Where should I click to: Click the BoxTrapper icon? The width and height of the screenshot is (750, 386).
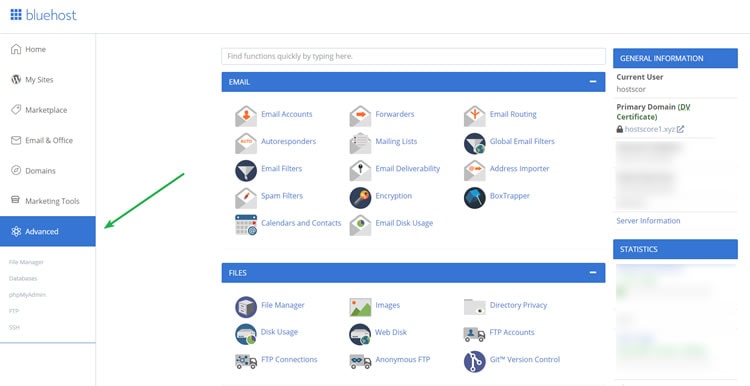(474, 198)
